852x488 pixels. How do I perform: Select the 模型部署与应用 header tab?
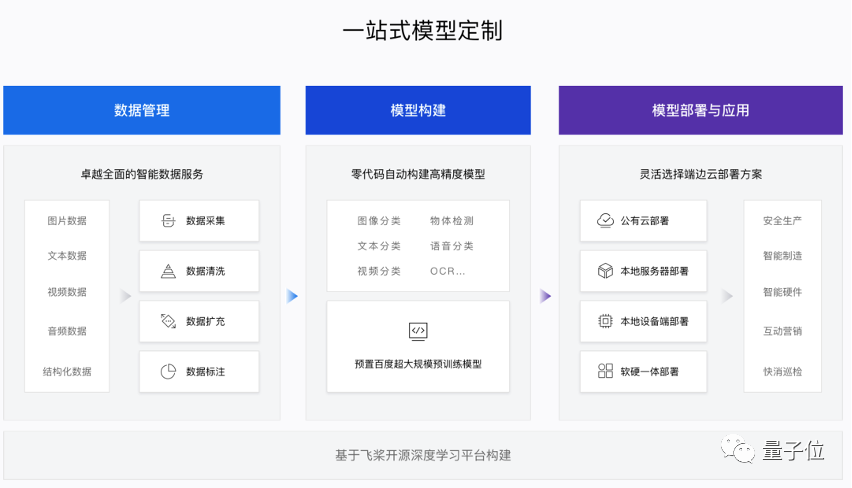[700, 110]
